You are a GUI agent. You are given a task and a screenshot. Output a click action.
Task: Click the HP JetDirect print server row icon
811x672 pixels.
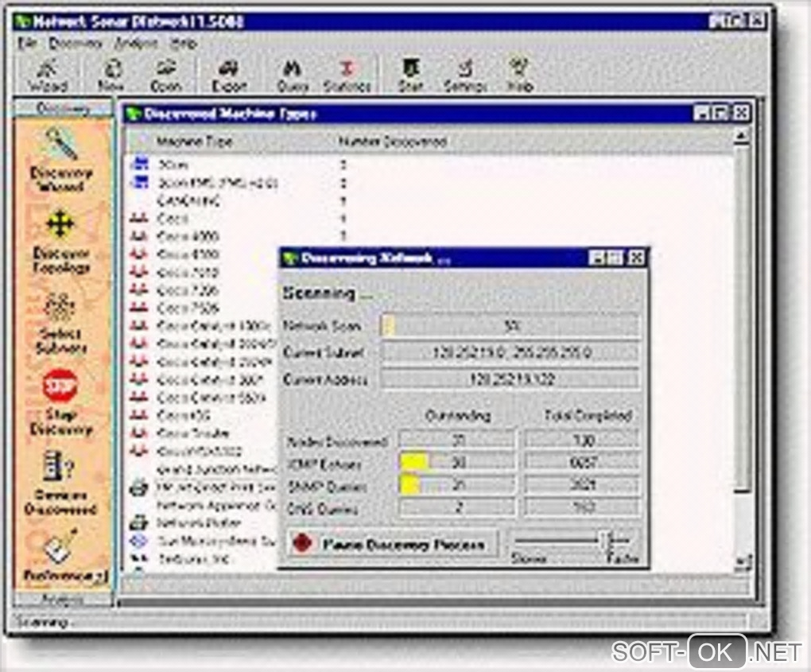tap(138, 487)
